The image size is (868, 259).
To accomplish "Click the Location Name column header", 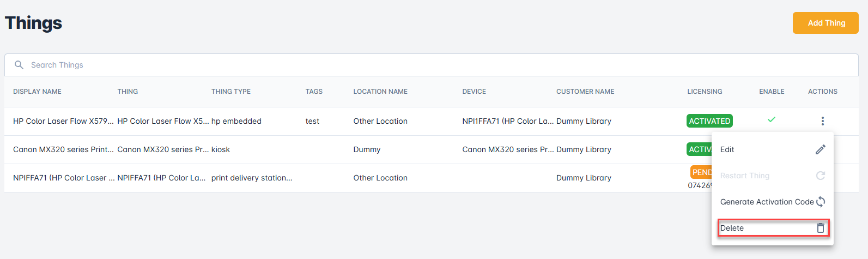I will 380,92.
